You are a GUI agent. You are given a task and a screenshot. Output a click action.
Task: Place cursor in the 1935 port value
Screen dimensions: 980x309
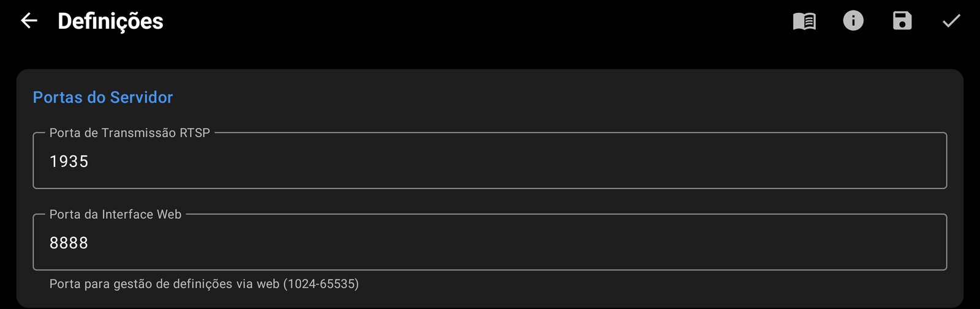(x=69, y=162)
